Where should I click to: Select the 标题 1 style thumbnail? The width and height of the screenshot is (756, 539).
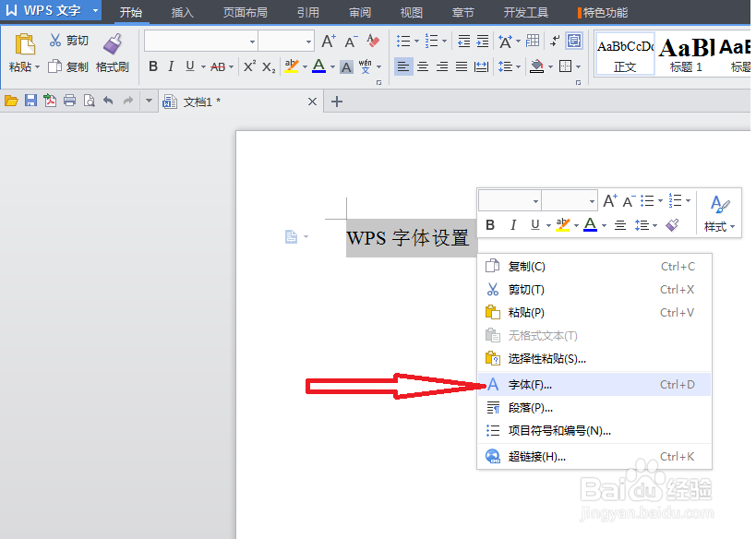click(x=686, y=54)
